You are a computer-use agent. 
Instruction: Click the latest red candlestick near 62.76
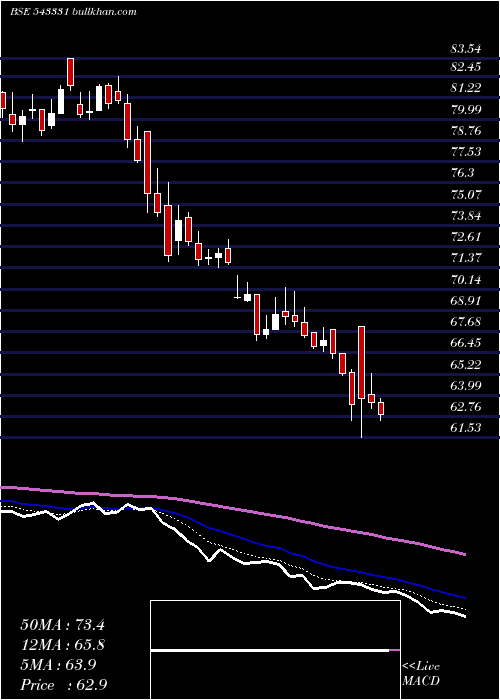(x=381, y=409)
